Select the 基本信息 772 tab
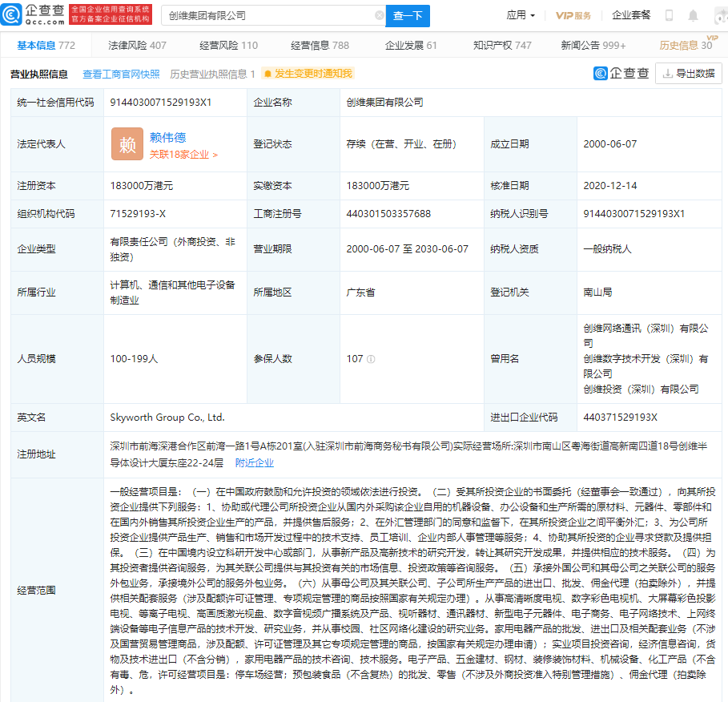 (x=46, y=46)
